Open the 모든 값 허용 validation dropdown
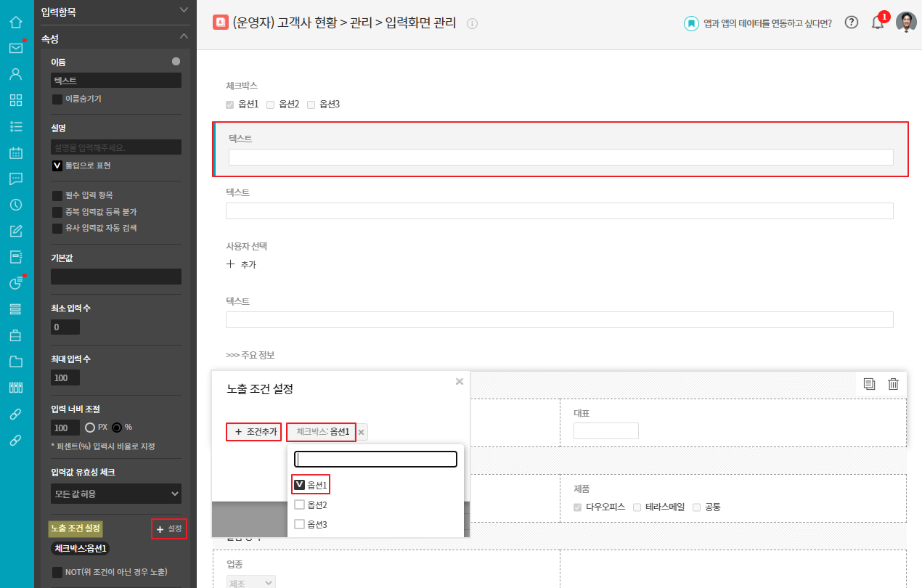This screenshot has height=588, width=922. point(116,494)
